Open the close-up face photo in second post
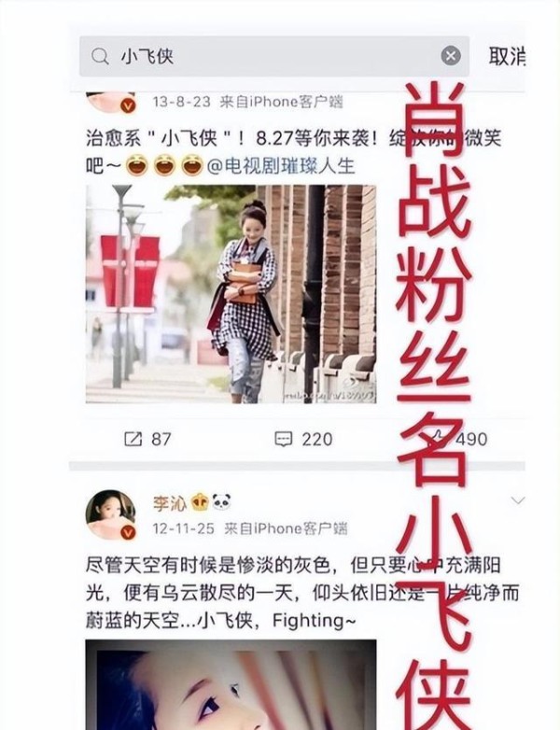Screen dimensions: 560x730 pyautogui.click(x=231, y=684)
